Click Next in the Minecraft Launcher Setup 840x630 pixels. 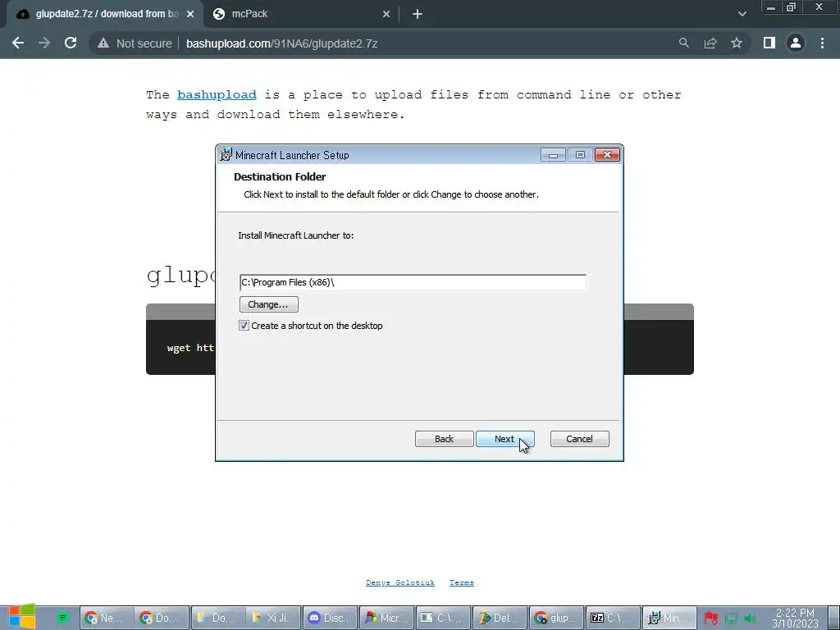point(504,439)
